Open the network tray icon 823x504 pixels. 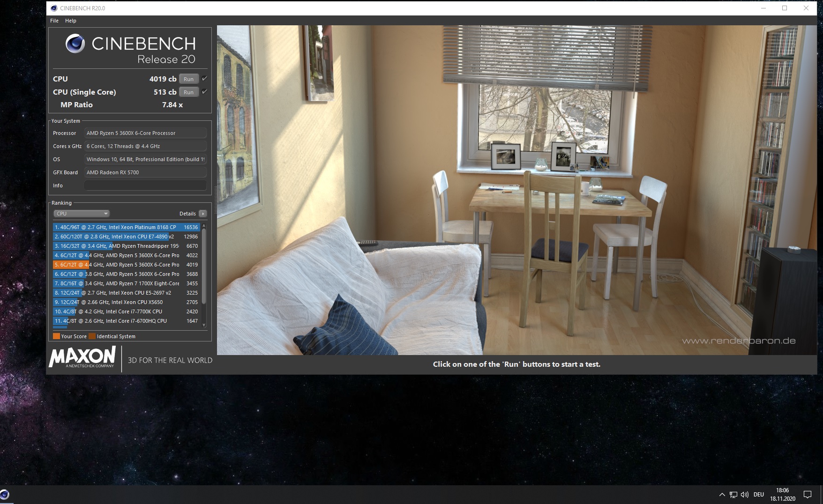[x=733, y=495]
